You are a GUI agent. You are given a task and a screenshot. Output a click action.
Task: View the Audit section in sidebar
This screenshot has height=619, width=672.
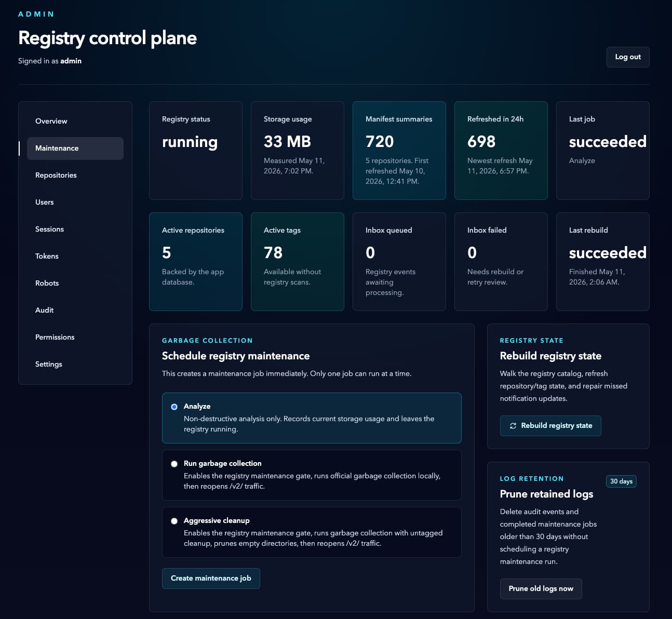point(75,310)
